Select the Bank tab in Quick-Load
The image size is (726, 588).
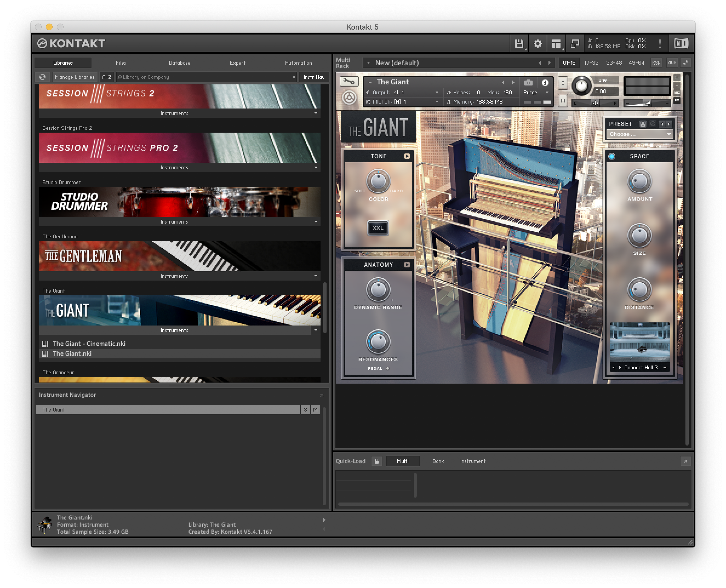click(438, 461)
